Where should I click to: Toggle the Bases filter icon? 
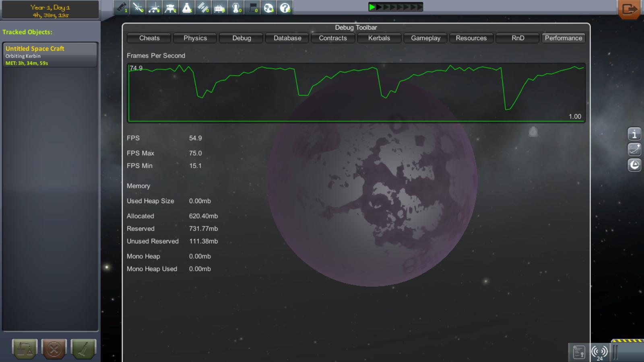(220, 8)
